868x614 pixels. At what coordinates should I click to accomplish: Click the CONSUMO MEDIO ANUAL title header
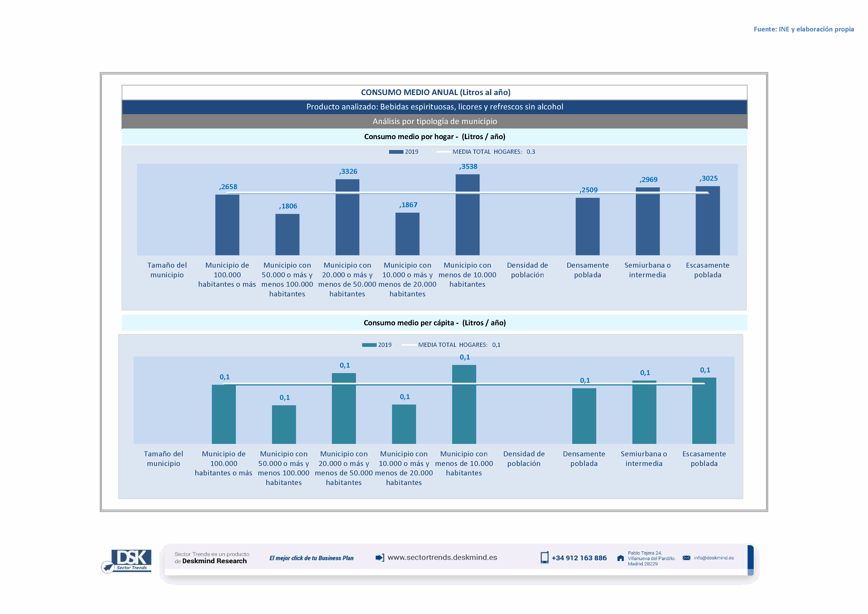tap(435, 92)
